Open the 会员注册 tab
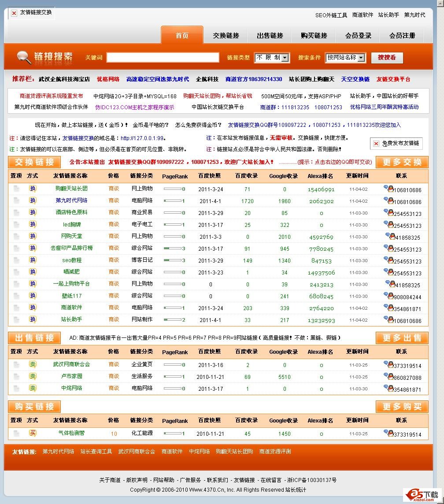The image size is (444, 504). coord(402,35)
